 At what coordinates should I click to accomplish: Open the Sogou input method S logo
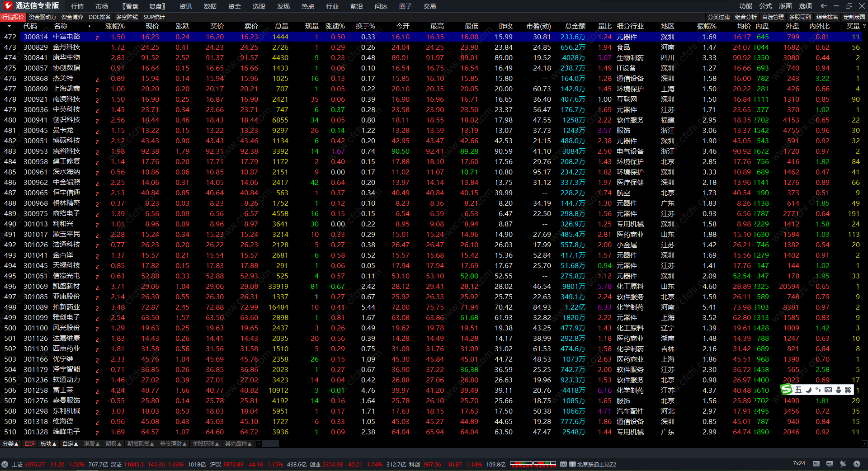click(x=787, y=390)
